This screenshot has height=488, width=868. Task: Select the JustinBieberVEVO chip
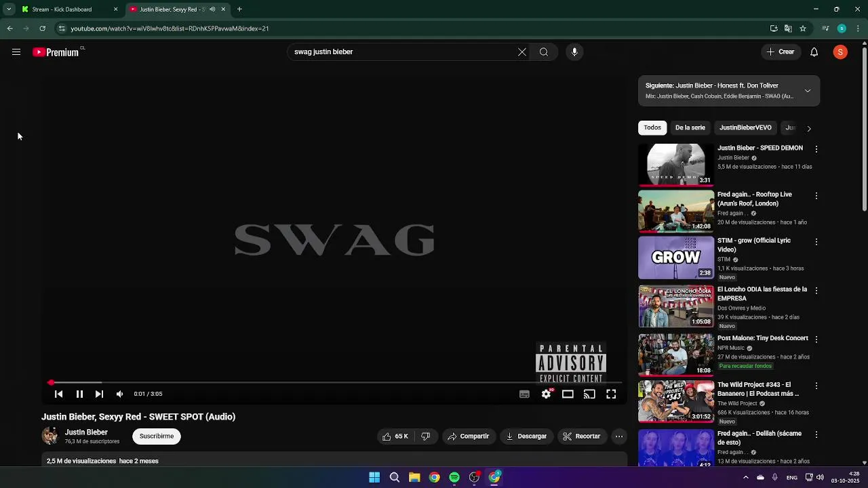point(745,128)
